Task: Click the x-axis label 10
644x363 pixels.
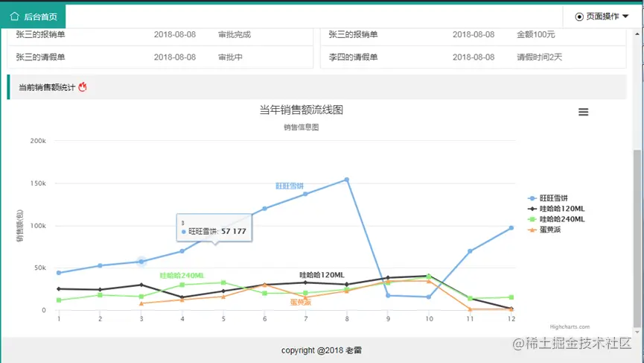Action: [x=429, y=318]
